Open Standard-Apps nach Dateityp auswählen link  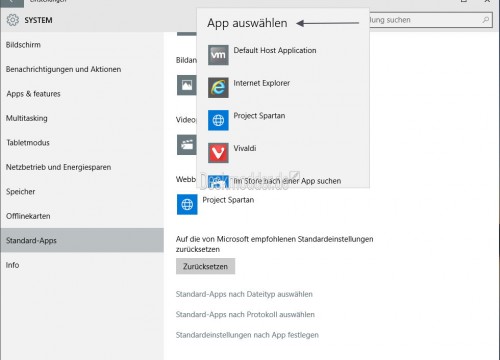[x=244, y=294]
